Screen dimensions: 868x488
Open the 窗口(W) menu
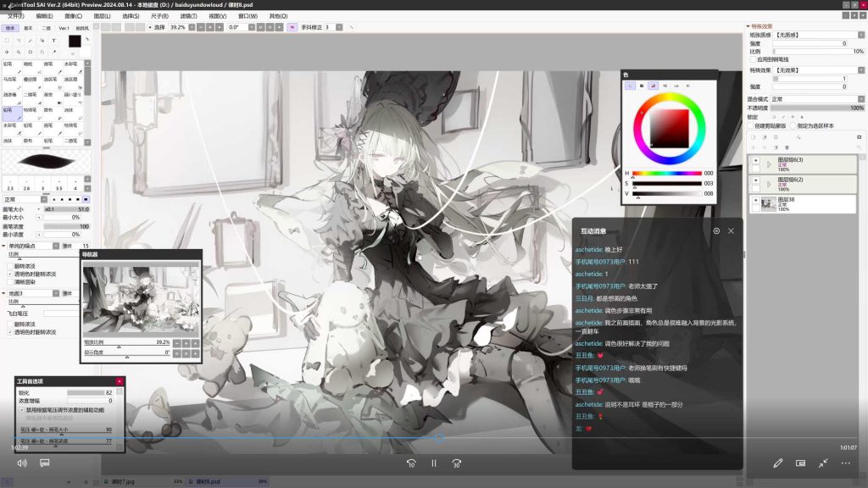pyautogui.click(x=248, y=16)
